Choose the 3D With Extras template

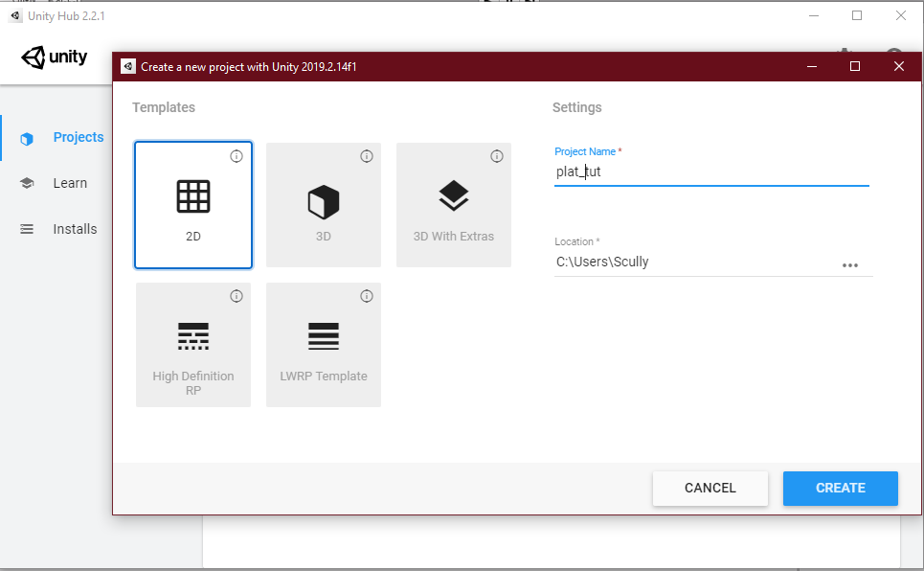[x=454, y=205]
